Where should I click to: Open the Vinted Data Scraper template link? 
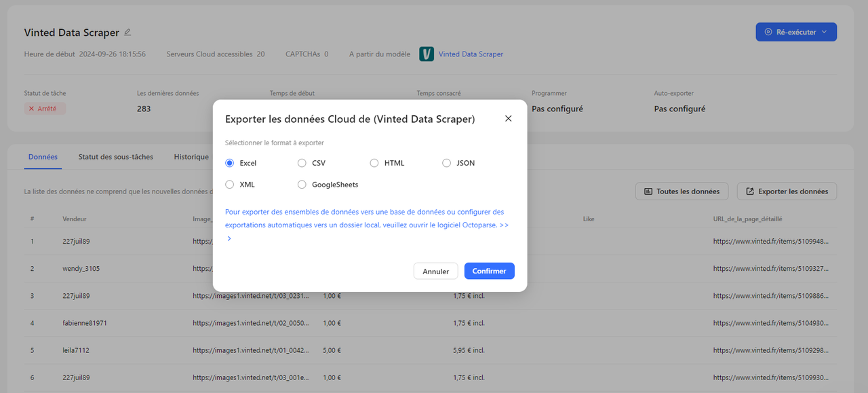click(x=471, y=54)
